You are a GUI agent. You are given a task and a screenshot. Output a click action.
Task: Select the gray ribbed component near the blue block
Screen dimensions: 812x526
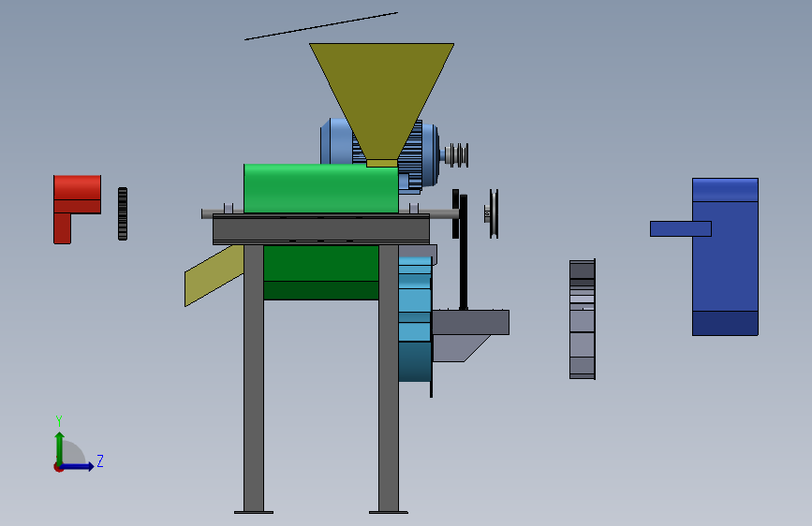coord(582,319)
